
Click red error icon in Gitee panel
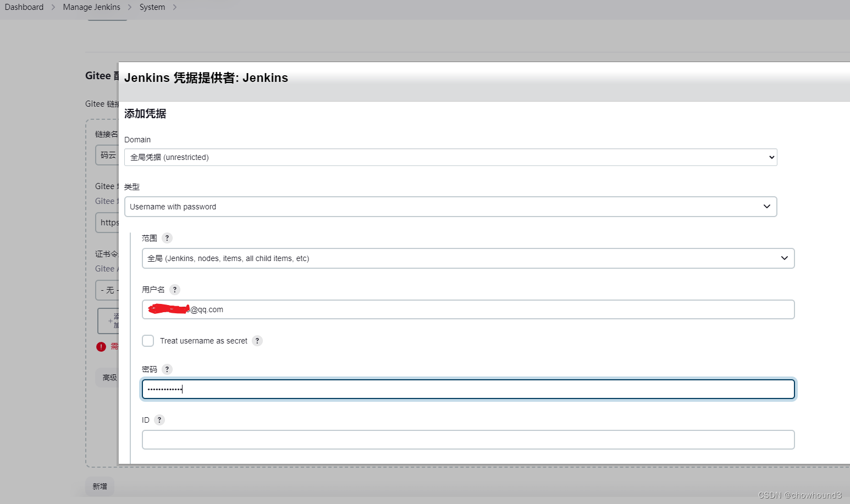[x=101, y=347]
